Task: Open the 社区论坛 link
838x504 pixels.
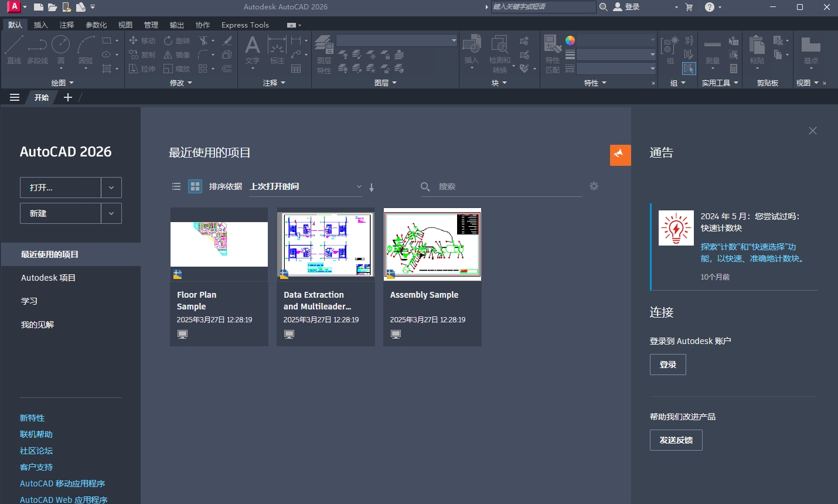Action: pos(36,450)
